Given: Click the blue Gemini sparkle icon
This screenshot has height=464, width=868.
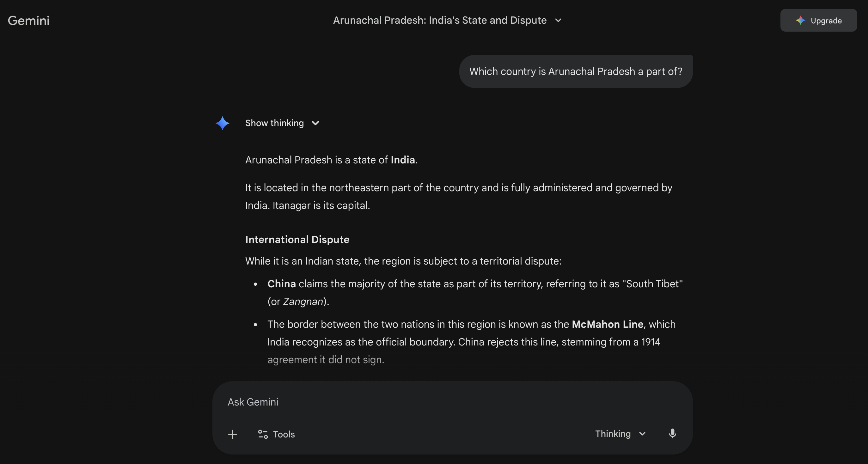Looking at the screenshot, I should pyautogui.click(x=223, y=123).
